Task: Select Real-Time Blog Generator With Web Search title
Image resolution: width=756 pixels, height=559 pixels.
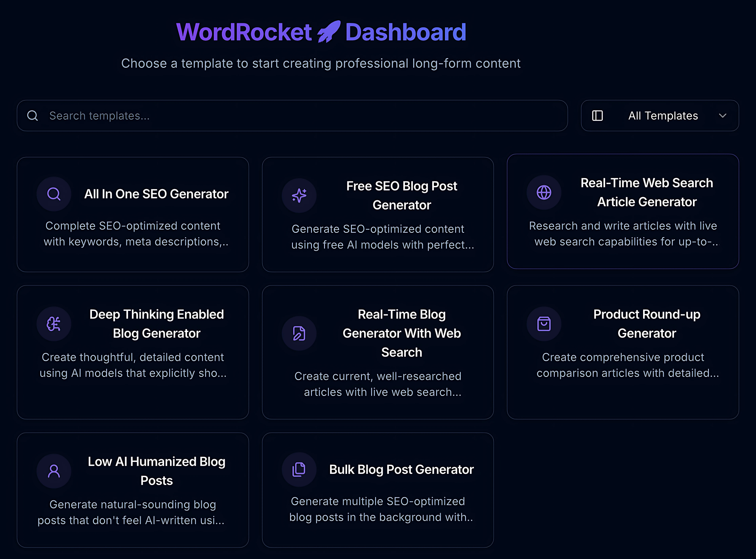Action: [402, 333]
